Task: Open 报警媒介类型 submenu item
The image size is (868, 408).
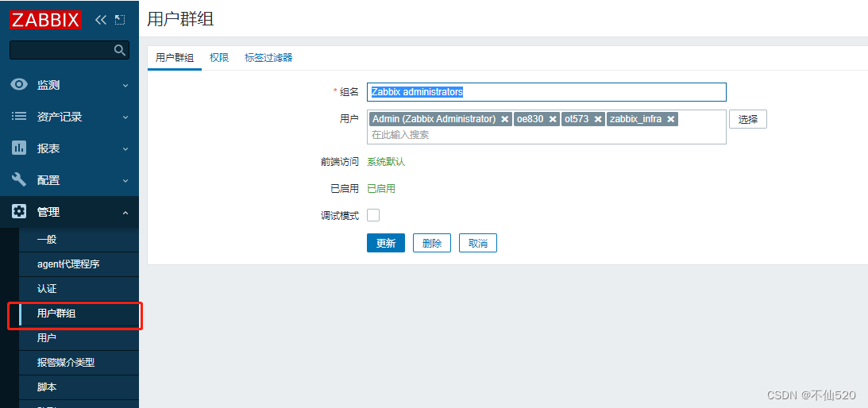Action: click(x=79, y=363)
